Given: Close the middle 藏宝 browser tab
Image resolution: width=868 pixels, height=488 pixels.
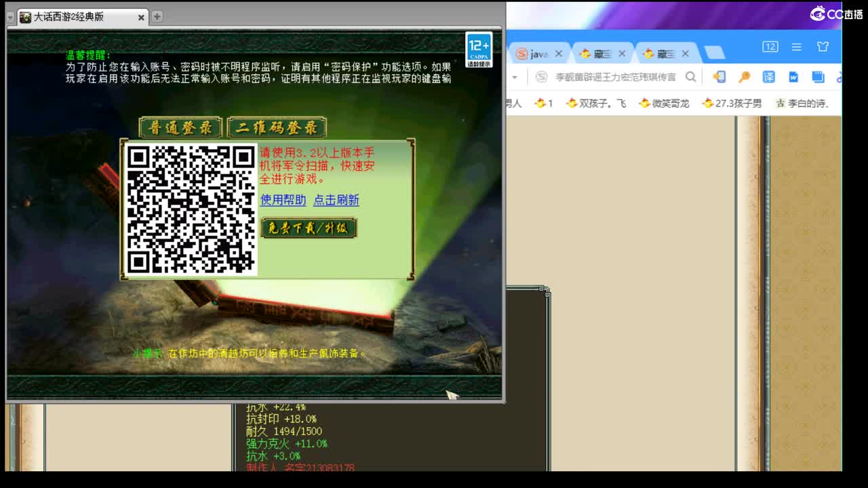Looking at the screenshot, I should pos(622,54).
